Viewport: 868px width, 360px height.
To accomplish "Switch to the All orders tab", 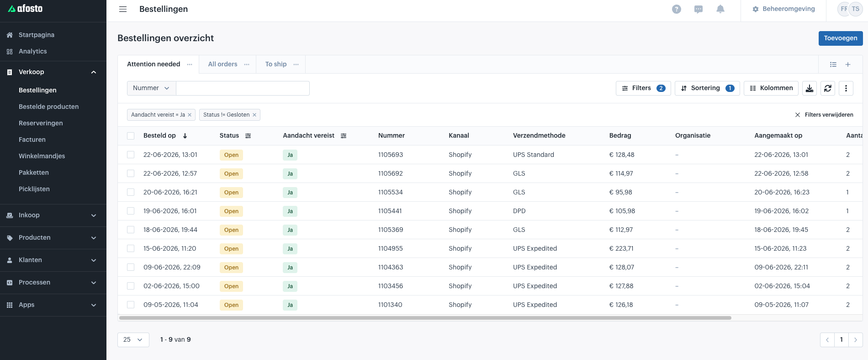I will 222,64.
